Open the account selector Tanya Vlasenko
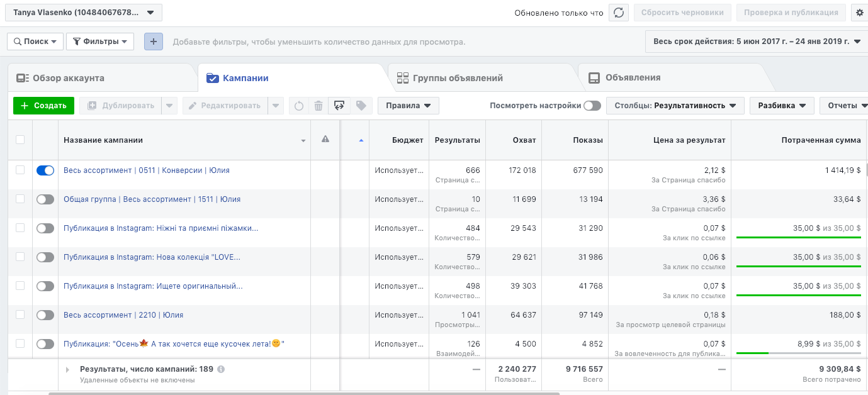This screenshot has width=868, height=395. point(83,13)
